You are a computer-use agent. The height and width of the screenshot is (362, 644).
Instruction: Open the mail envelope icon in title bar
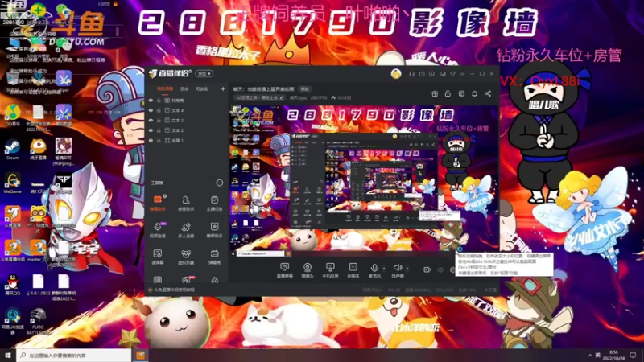(x=422, y=74)
